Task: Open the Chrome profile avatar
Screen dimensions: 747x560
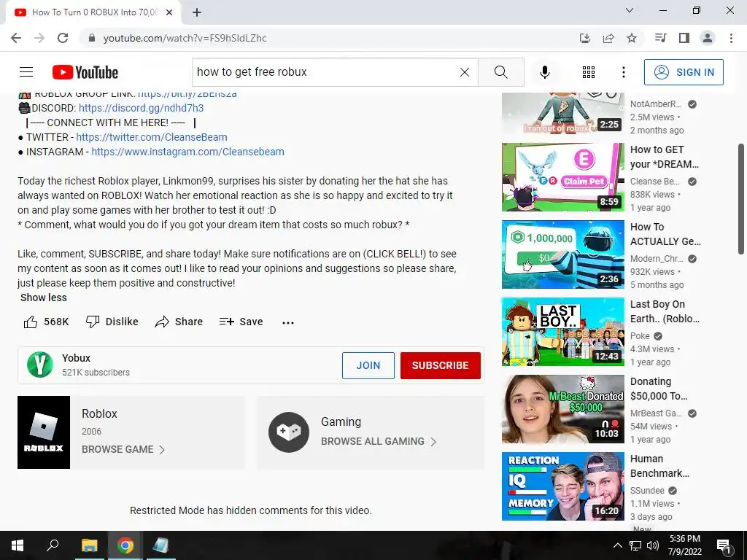Action: pyautogui.click(x=708, y=38)
